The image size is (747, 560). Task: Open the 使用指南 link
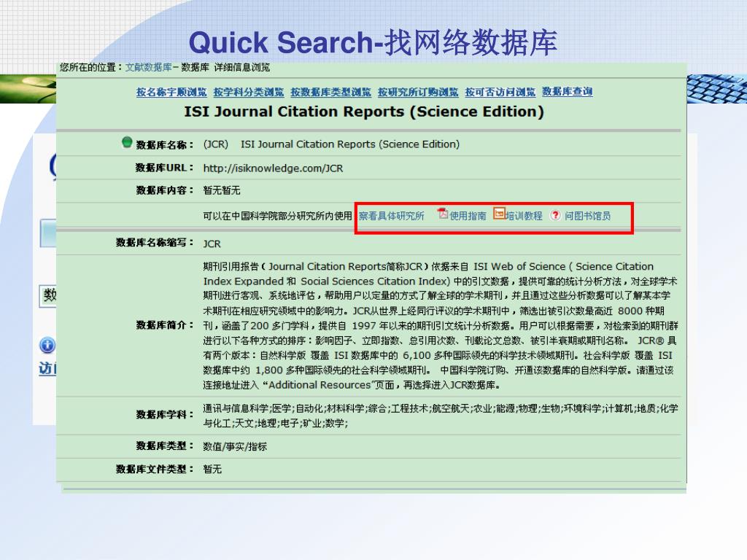pyautogui.click(x=468, y=216)
